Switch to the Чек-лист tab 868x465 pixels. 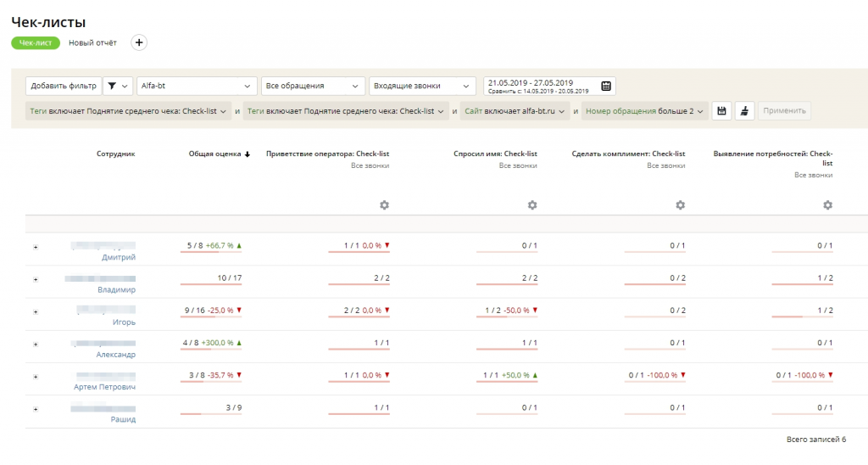36,42
